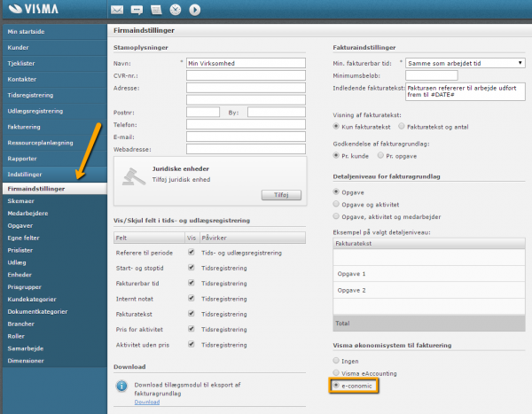Select Pr. kunde radio button

[336, 155]
